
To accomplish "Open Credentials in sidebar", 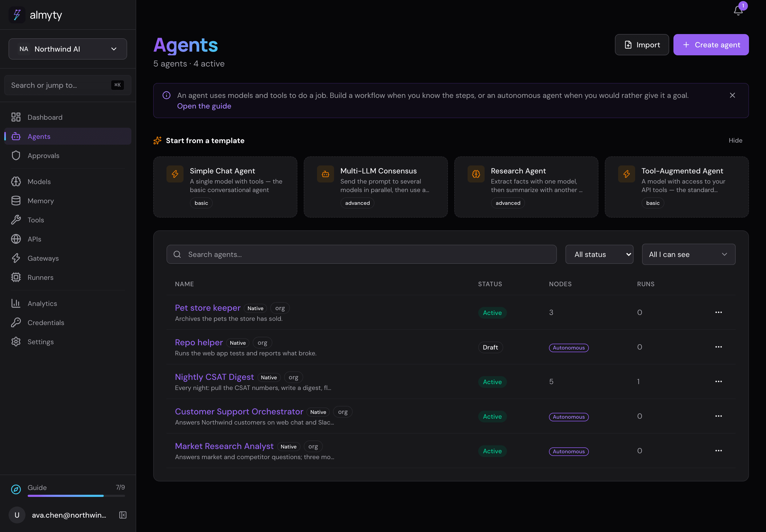I will pyautogui.click(x=68, y=323).
